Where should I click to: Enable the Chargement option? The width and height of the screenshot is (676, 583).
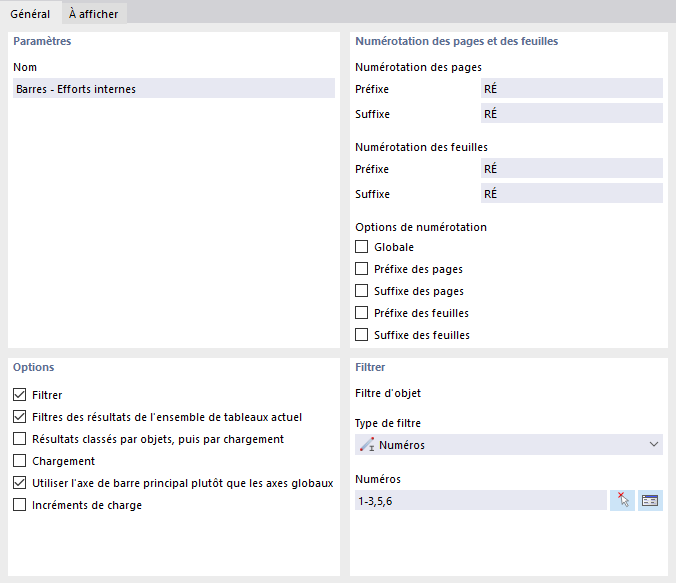(20, 461)
